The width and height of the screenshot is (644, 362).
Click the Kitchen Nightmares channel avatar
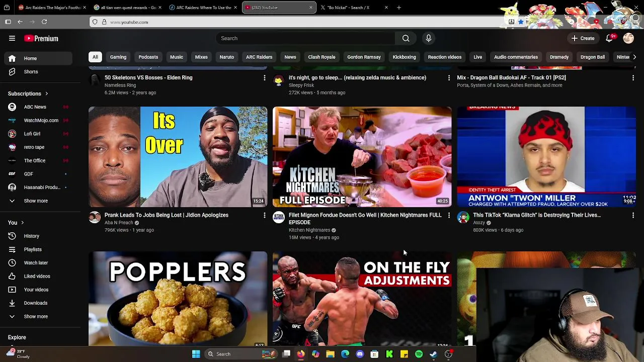click(x=279, y=217)
